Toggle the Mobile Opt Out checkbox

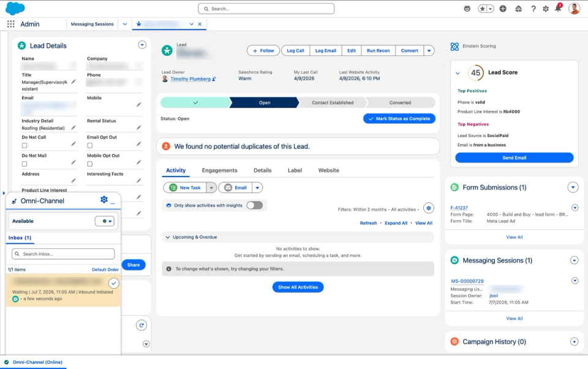coord(89,164)
